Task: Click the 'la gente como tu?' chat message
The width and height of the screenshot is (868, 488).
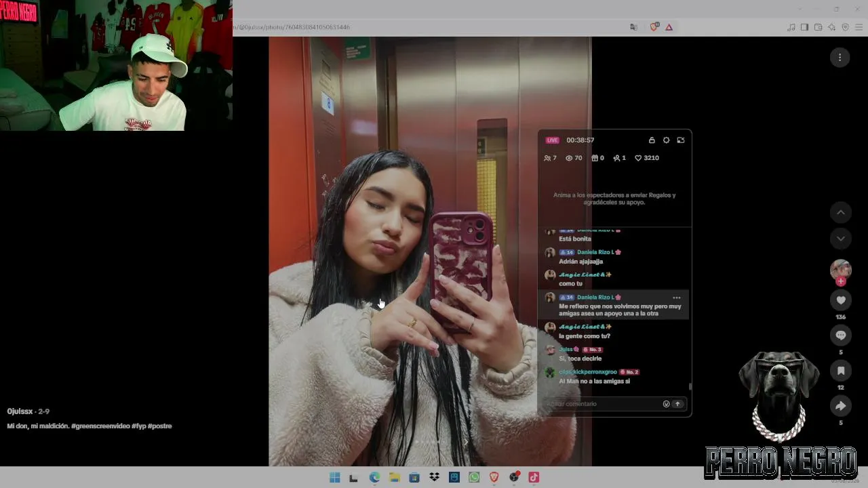Action: (x=585, y=336)
